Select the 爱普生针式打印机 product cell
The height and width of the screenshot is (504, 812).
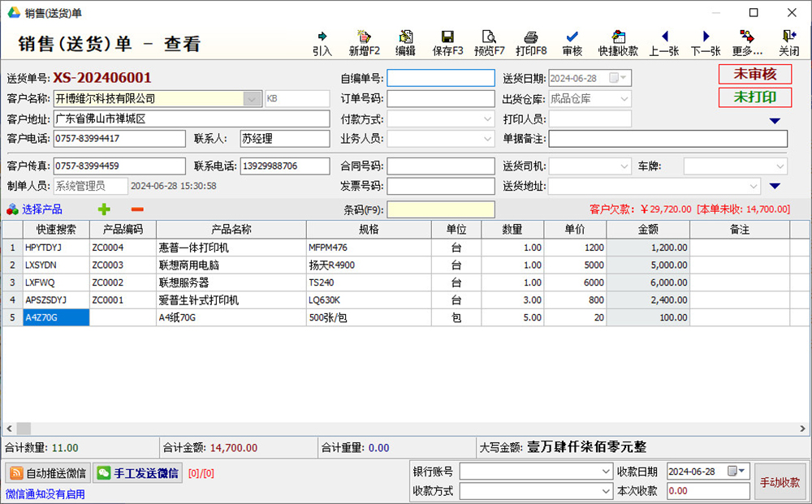click(231, 300)
